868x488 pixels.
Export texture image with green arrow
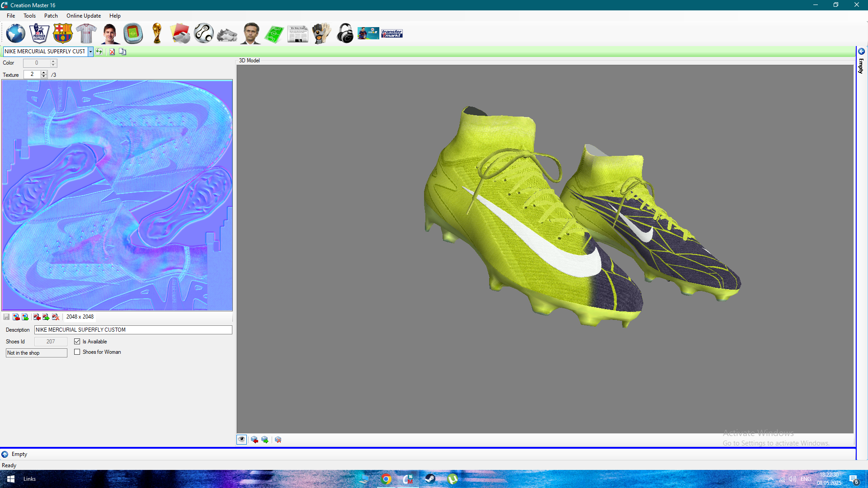(x=25, y=317)
